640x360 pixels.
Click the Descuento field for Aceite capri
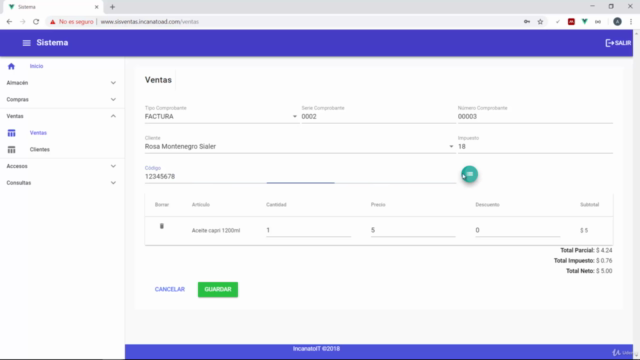point(518,230)
